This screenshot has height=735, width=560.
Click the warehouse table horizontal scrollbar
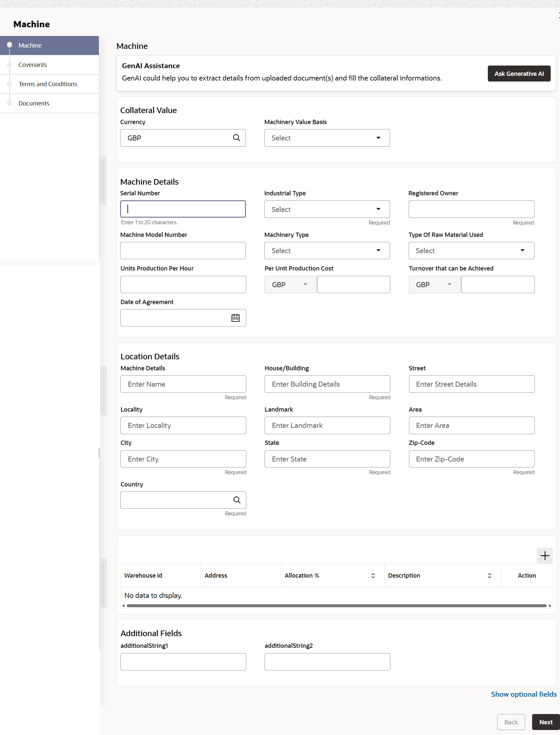336,606
